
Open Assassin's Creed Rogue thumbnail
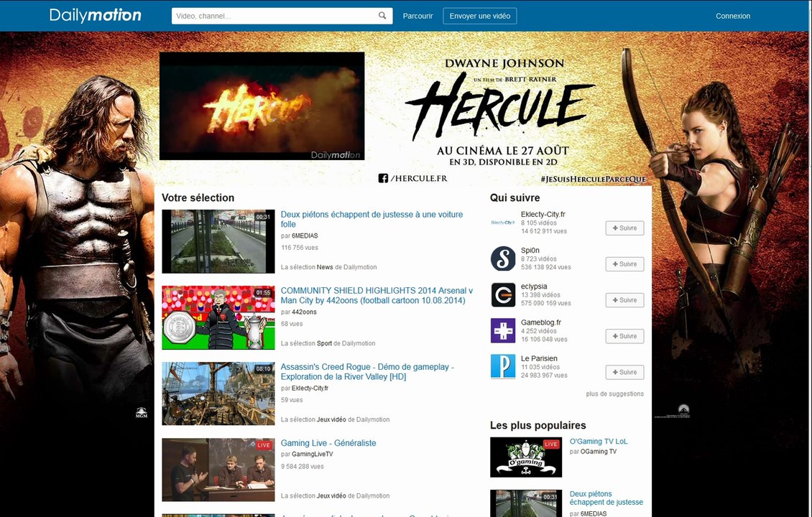(218, 393)
